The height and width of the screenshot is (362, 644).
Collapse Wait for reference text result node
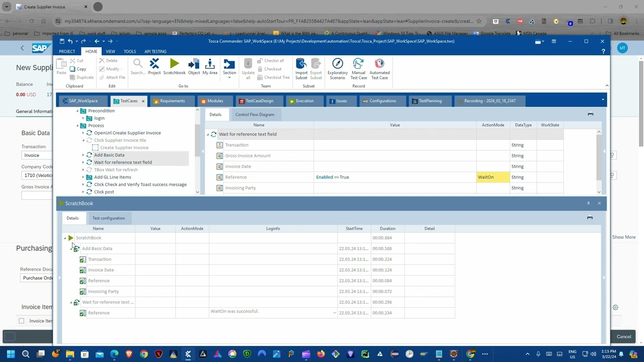[71, 302]
